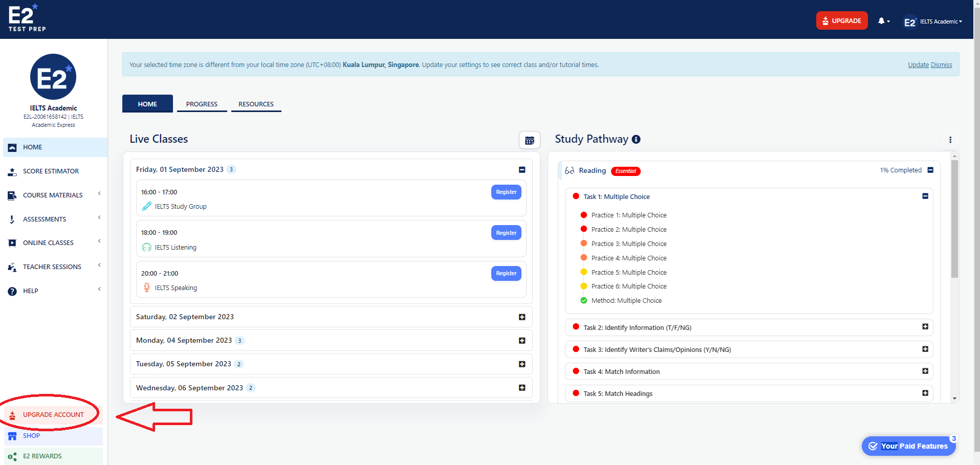Open Practice 1: Multiple Choice
This screenshot has width=980, height=465.
(x=629, y=215)
